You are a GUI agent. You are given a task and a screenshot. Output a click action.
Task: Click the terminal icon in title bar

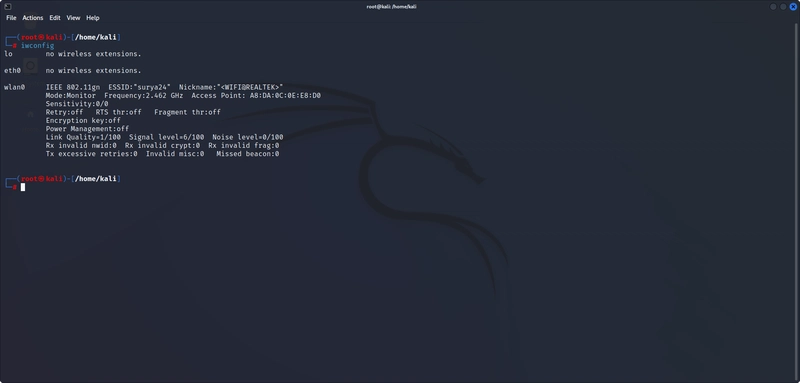click(x=8, y=7)
